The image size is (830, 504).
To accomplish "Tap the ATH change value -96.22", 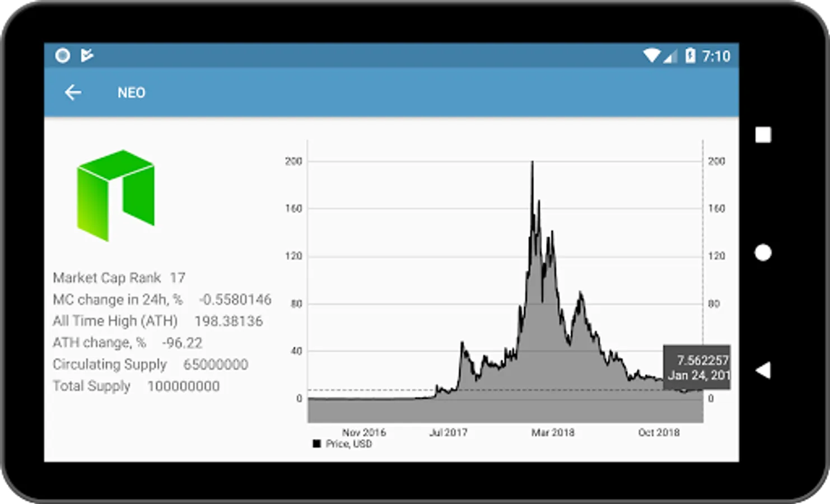I will click(x=182, y=343).
